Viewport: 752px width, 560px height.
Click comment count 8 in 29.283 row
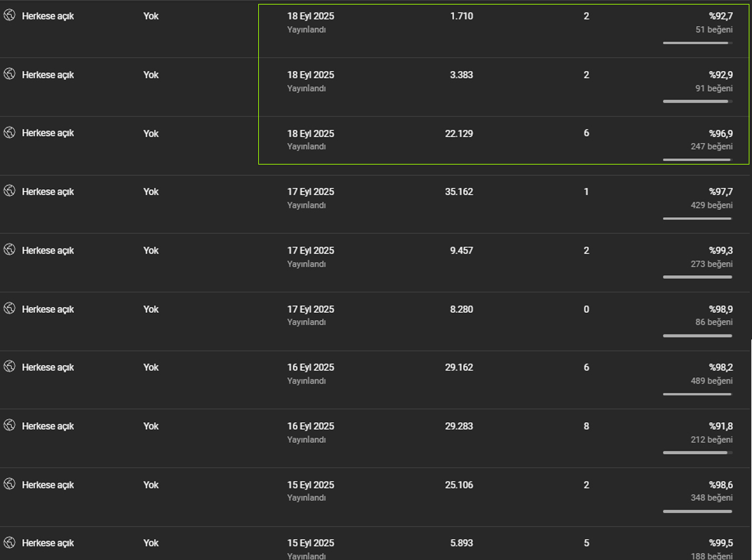(x=586, y=426)
